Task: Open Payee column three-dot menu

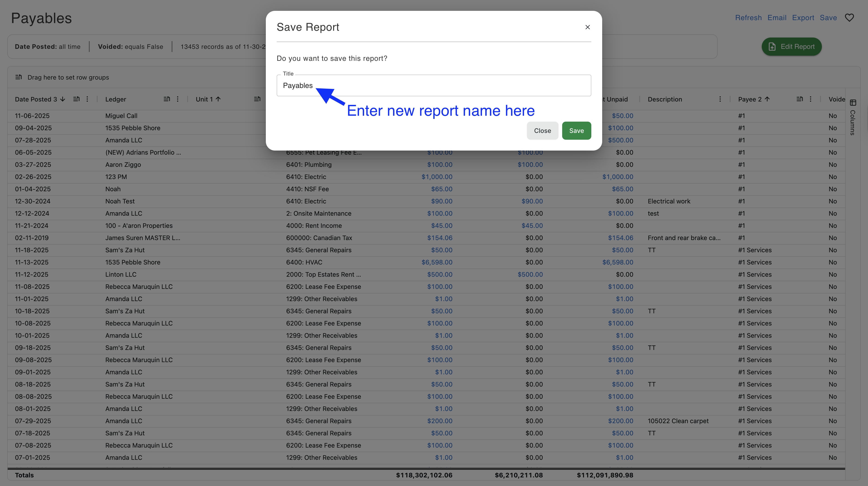Action: pyautogui.click(x=810, y=99)
